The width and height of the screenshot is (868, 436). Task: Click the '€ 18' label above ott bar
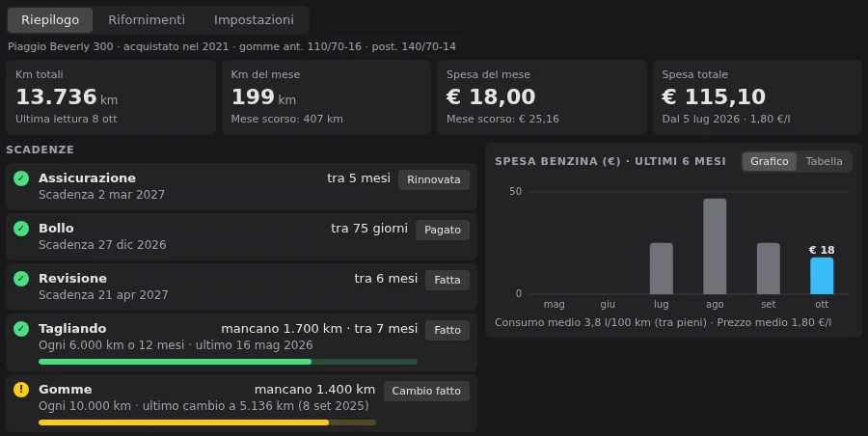coord(822,250)
